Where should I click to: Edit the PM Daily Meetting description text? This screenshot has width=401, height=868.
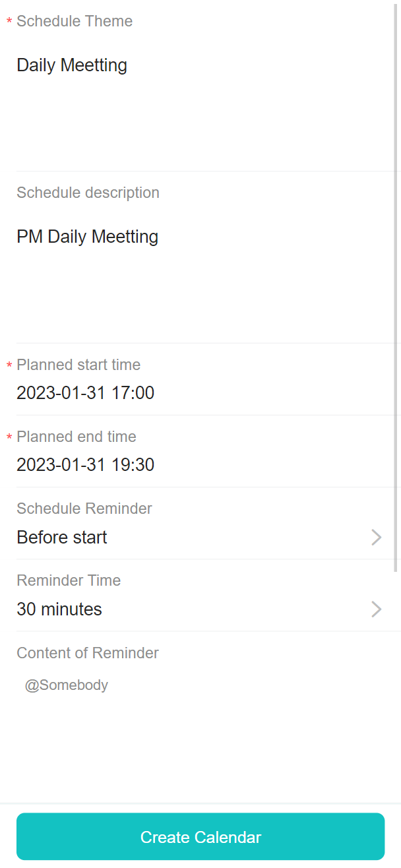pyautogui.click(x=87, y=237)
